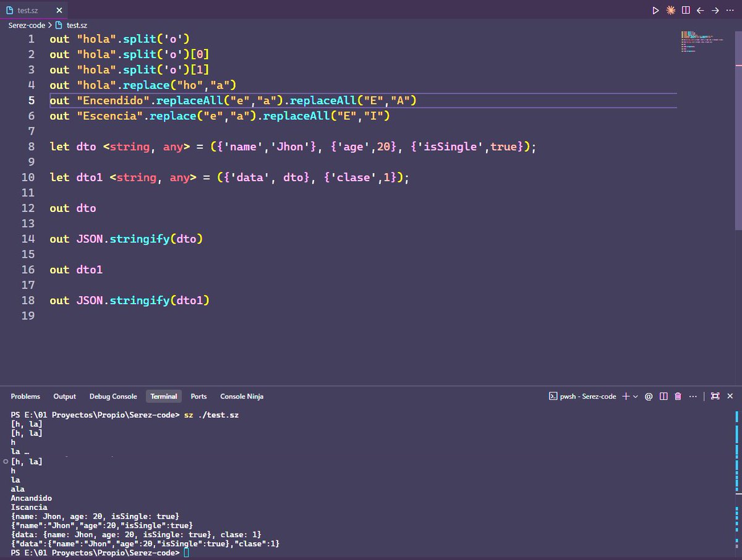This screenshot has height=560, width=742.
Task: Run the test.sz file with play icon
Action: point(656,11)
